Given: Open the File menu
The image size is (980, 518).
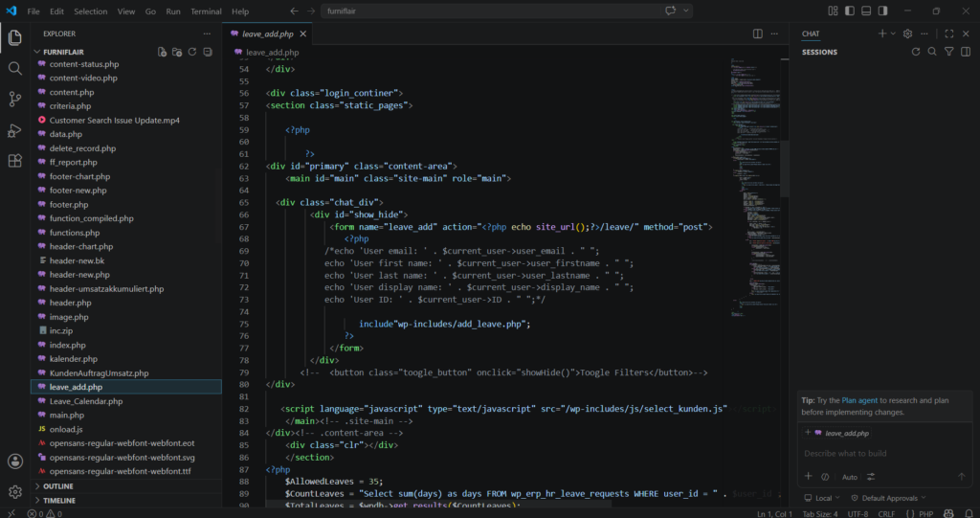Looking at the screenshot, I should click(x=33, y=11).
